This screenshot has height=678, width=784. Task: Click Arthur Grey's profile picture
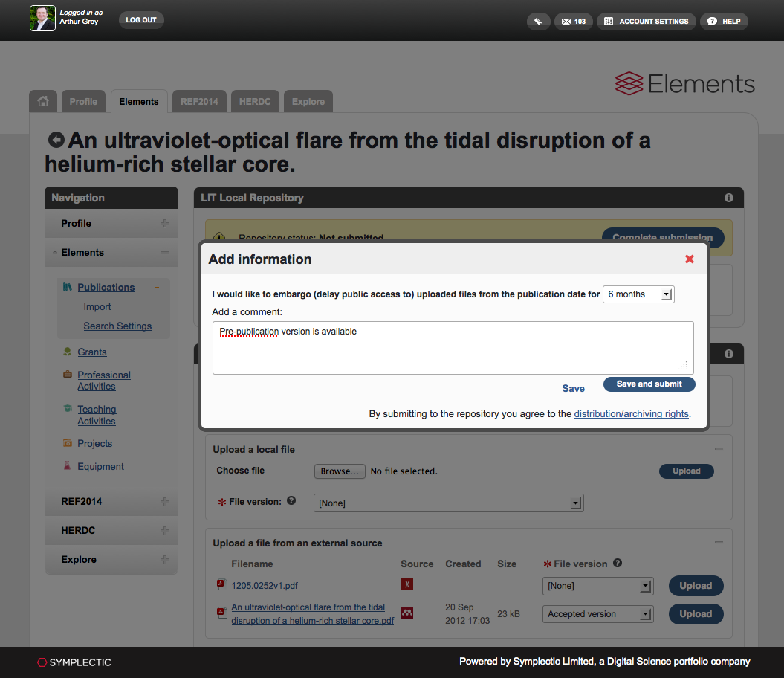[42, 19]
